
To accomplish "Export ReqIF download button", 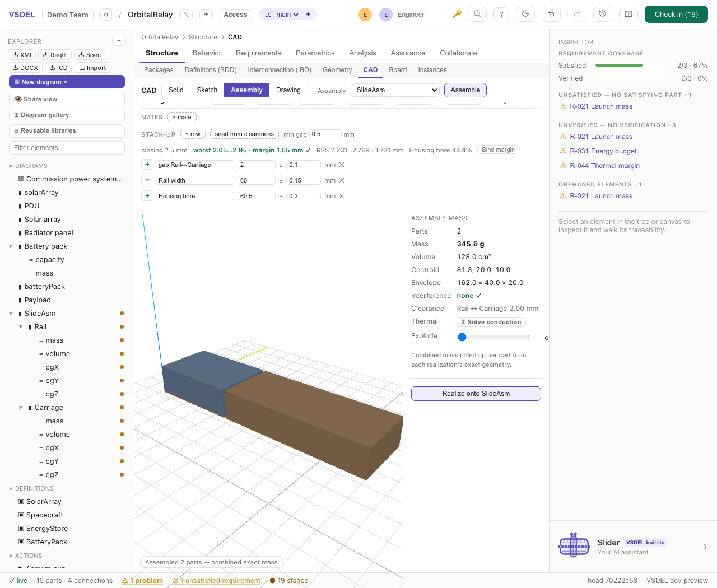I will click(55, 55).
